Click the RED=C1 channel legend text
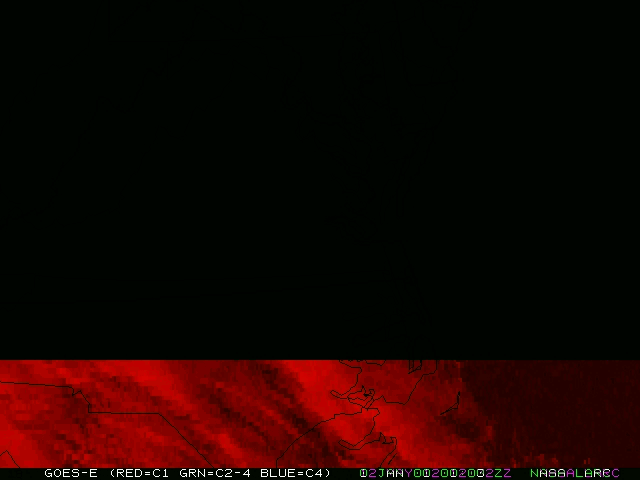The image size is (640, 480). 142,473
